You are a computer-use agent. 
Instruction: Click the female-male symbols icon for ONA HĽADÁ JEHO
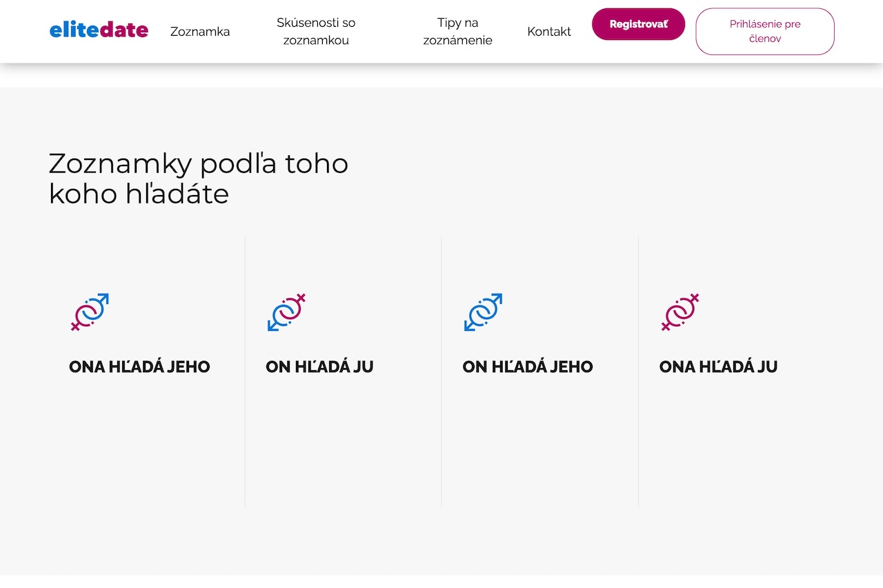(90, 312)
